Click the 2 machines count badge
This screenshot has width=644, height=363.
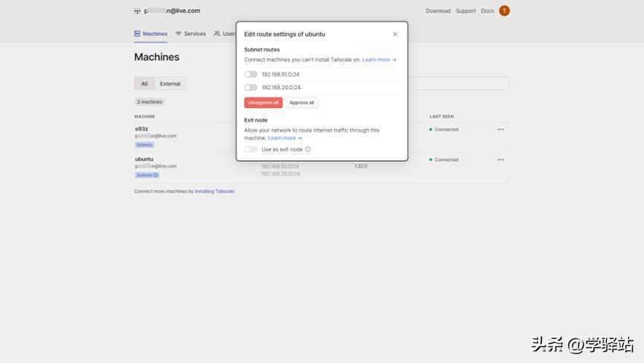pyautogui.click(x=150, y=102)
